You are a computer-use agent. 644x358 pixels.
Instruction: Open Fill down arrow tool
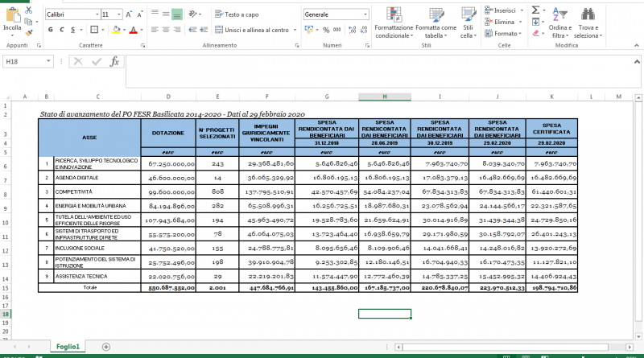click(535, 22)
